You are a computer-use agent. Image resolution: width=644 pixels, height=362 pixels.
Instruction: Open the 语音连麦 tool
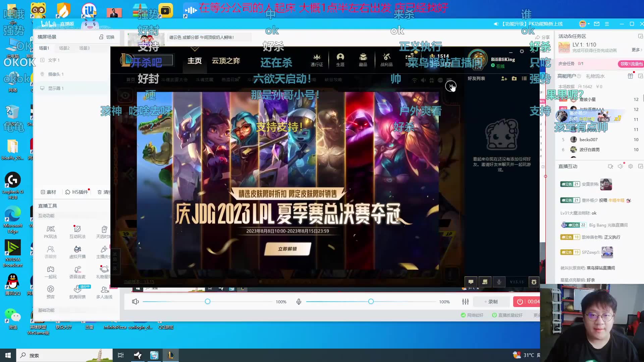pos(77,272)
